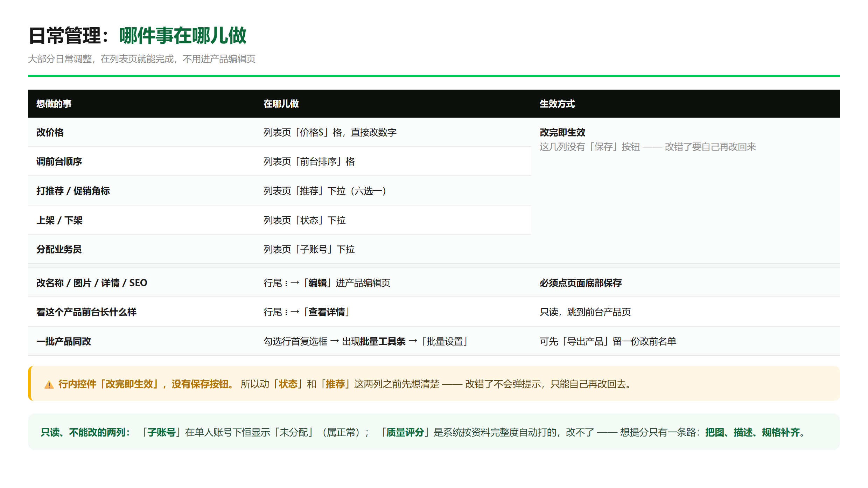Click column header 「生效方式」
The height and width of the screenshot is (488, 868).
coord(557,104)
